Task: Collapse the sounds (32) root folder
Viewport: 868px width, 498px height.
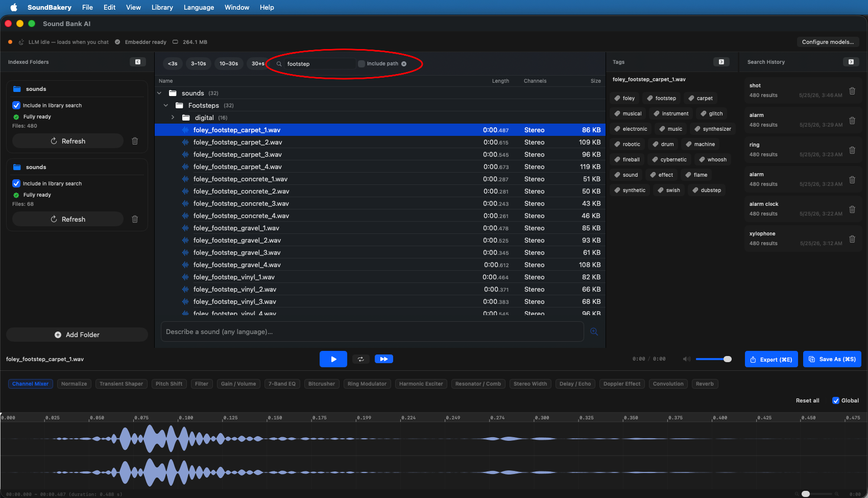Action: [x=159, y=93]
